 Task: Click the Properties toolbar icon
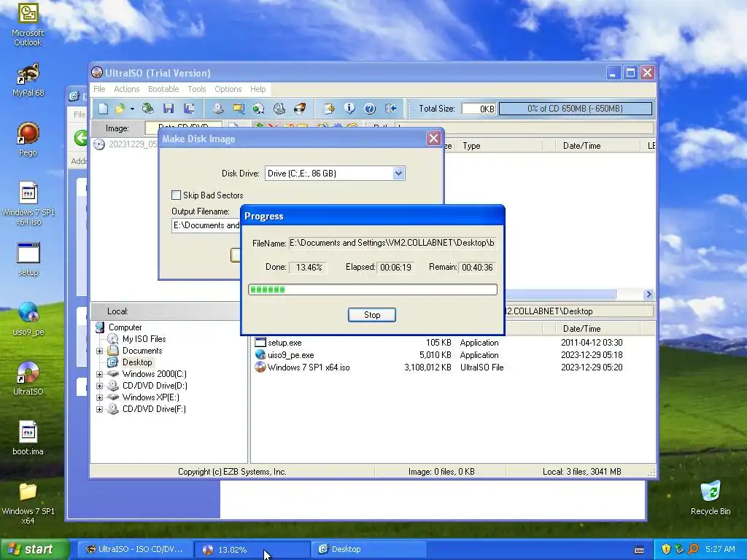(329, 109)
